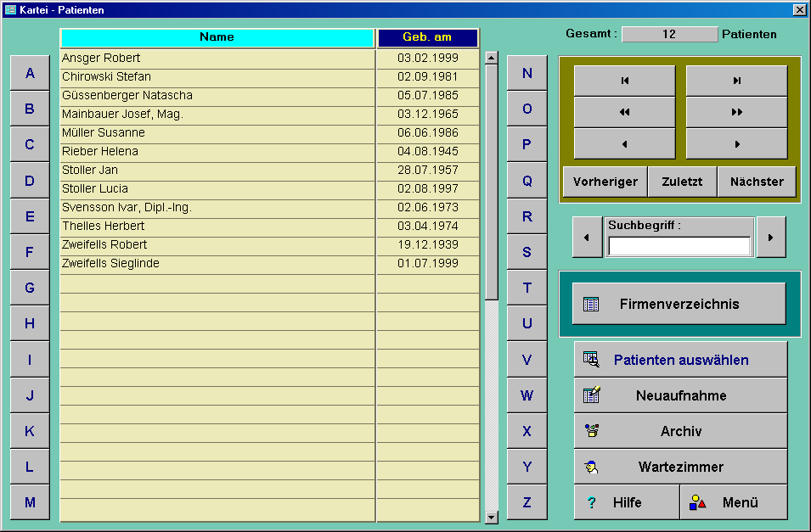Open the Wartezimmer waiting room
Viewport: 811px width, 532px height.
click(680, 467)
